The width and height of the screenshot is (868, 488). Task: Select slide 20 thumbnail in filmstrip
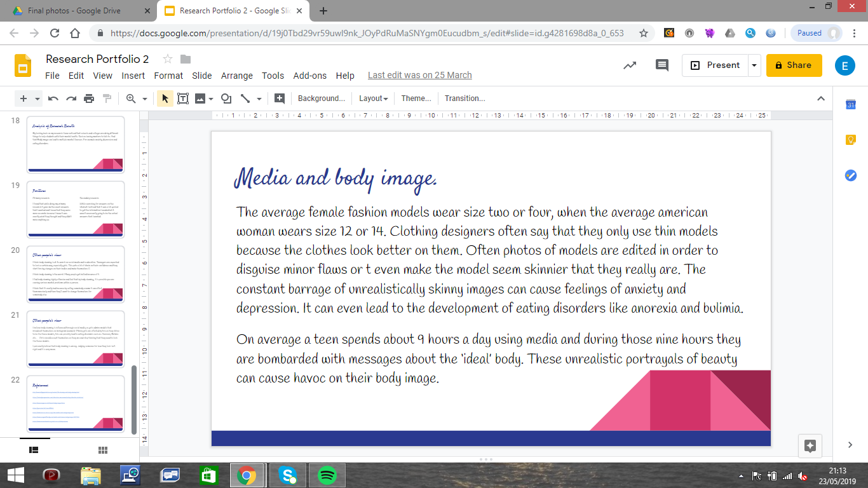point(76,273)
